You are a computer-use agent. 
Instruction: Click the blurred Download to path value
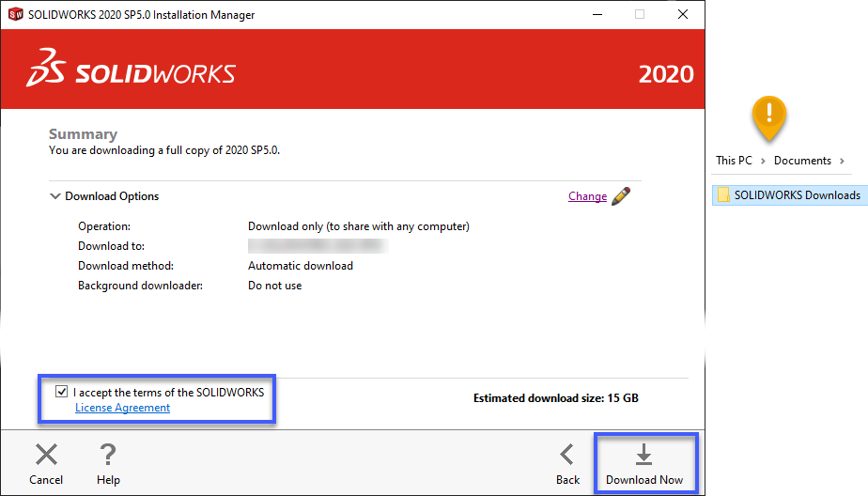point(318,246)
